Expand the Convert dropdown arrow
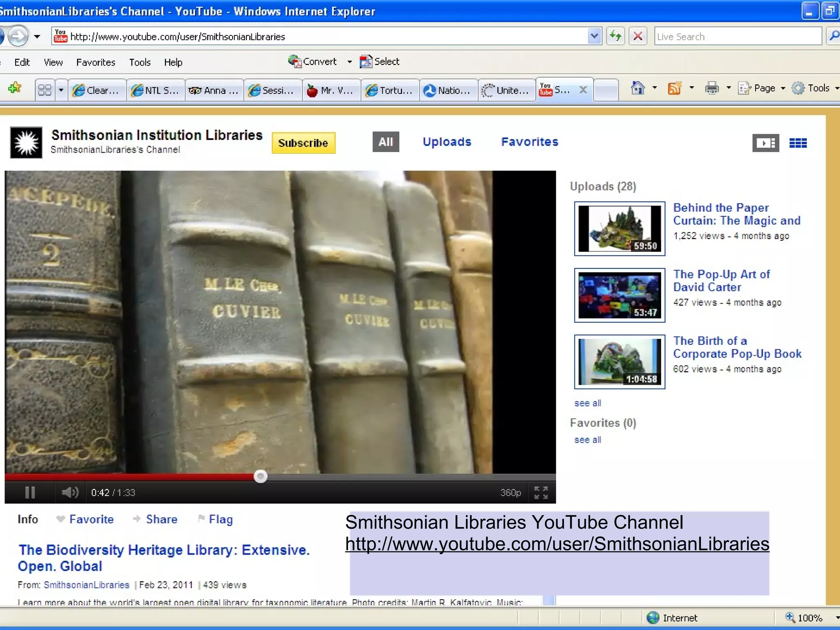Image resolution: width=840 pixels, height=630 pixels. [x=349, y=62]
